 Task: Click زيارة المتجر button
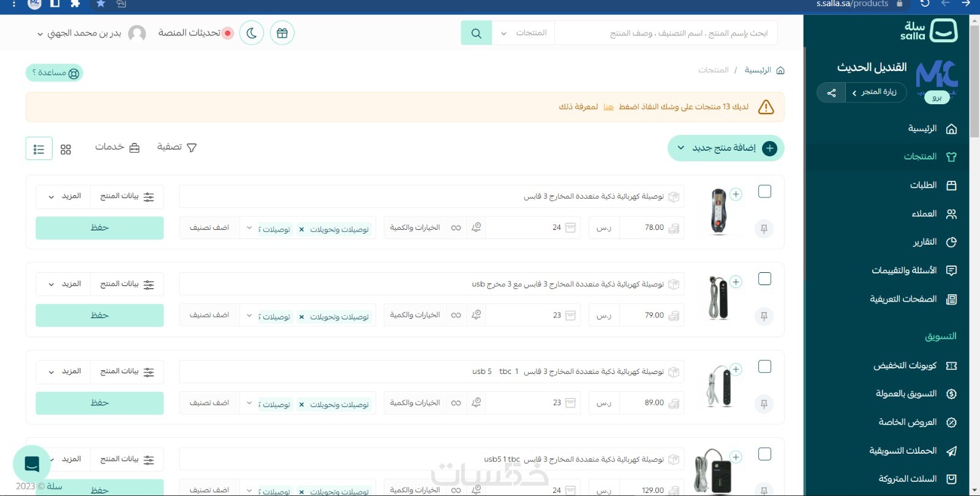click(x=876, y=93)
